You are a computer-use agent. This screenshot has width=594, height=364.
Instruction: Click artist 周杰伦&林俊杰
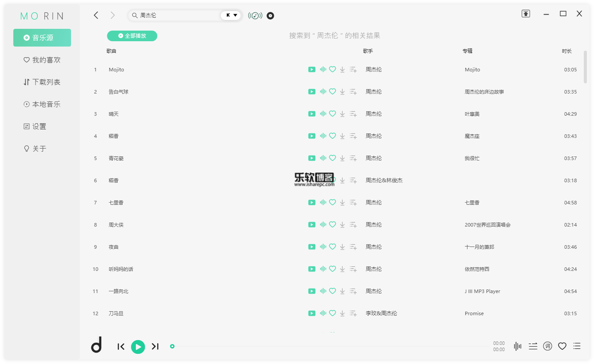[x=384, y=180]
